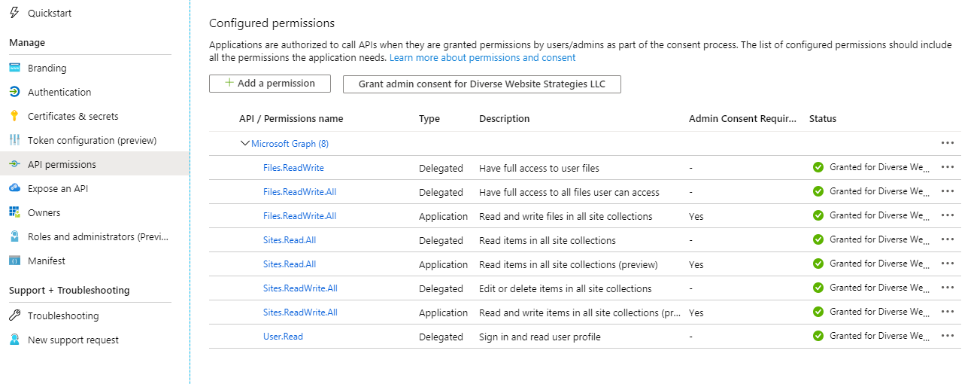Click the Description column header
Image resolution: width=980 pixels, height=384 pixels.
pyautogui.click(x=505, y=119)
